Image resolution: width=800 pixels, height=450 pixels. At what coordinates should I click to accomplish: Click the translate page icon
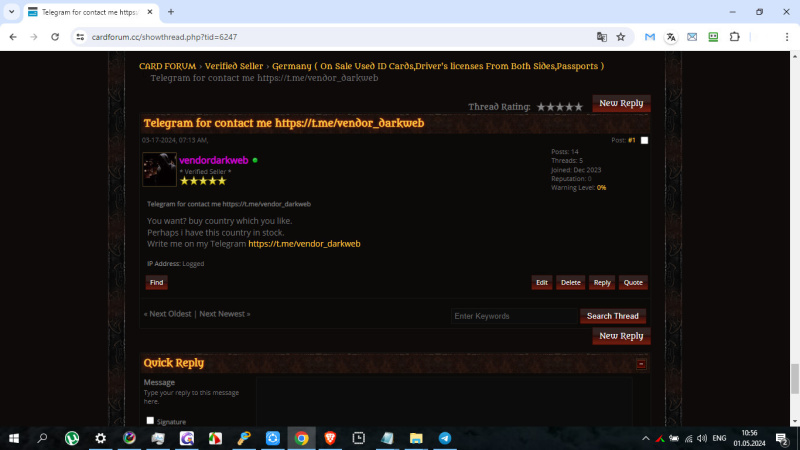(602, 37)
